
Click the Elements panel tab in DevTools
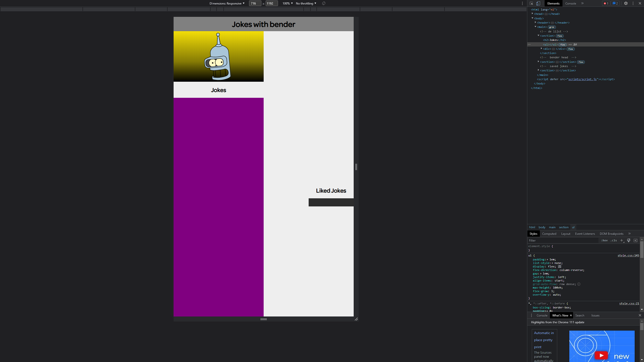(553, 4)
